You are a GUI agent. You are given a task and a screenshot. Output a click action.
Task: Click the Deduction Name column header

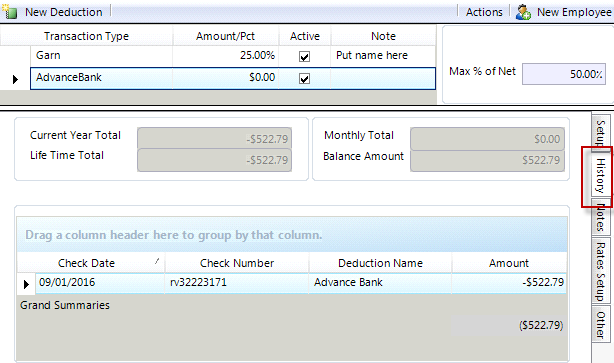pos(380,263)
